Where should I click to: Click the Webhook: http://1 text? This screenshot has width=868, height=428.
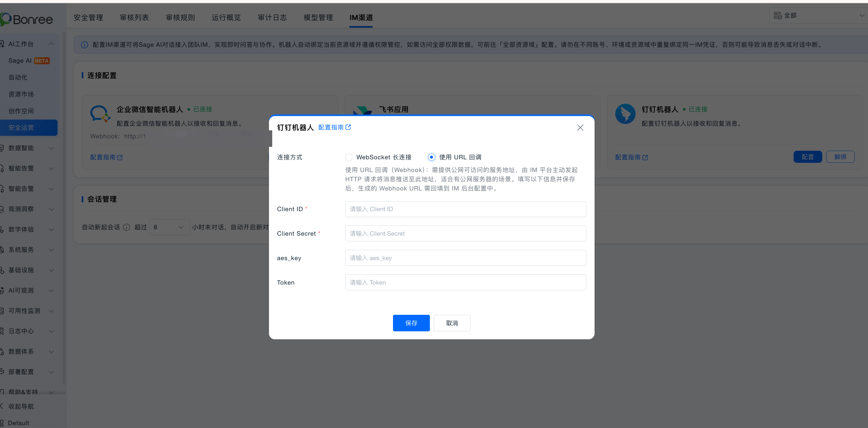tap(118, 136)
